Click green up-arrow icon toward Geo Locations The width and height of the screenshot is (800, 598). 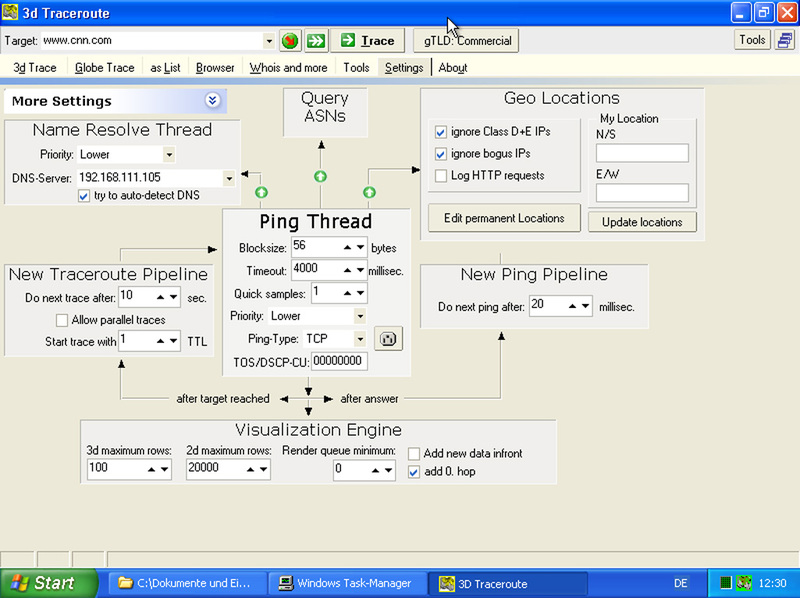(x=369, y=192)
